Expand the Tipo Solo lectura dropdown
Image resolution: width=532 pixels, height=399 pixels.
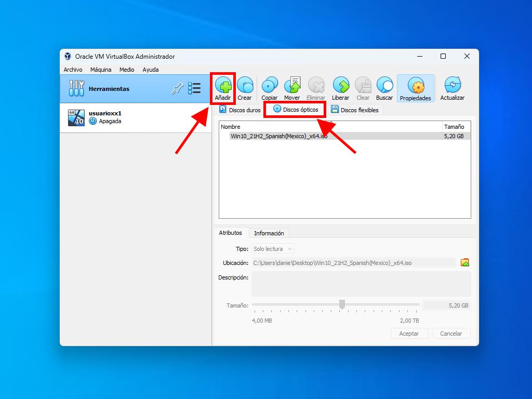point(273,249)
